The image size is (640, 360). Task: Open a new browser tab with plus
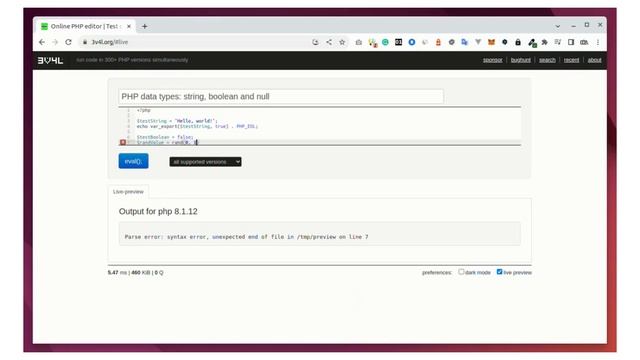[x=144, y=26]
